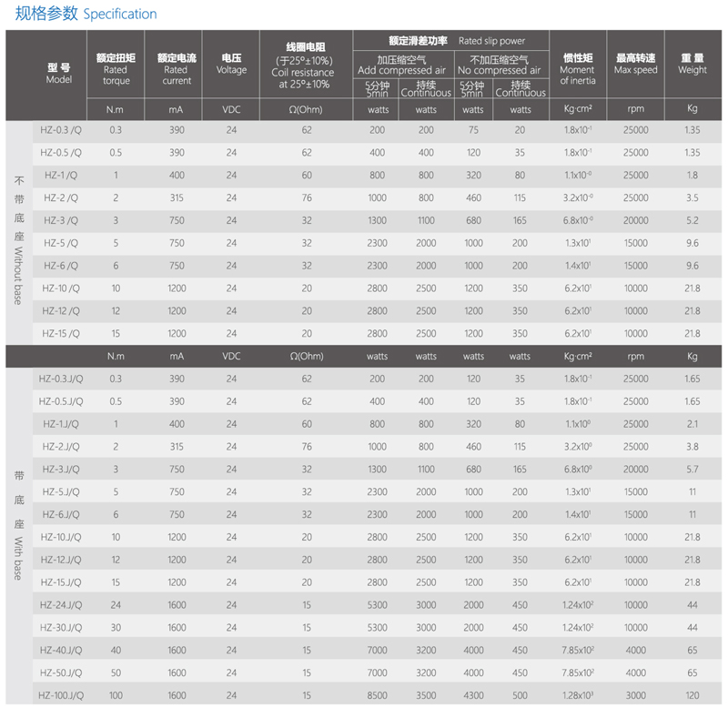
Task: Select max speed '3000' for HZ-100.J/Q
Action: click(x=635, y=695)
